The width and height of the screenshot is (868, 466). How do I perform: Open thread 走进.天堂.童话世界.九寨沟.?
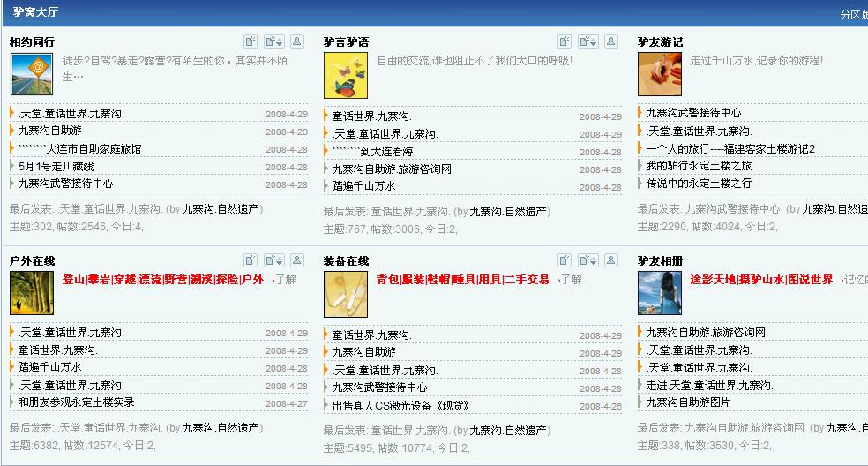tap(710, 385)
